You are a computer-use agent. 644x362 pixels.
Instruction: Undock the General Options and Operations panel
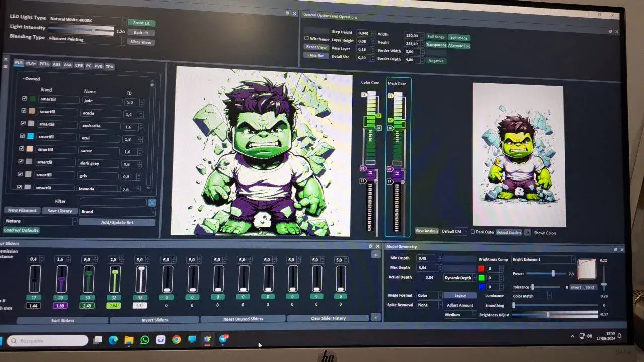coord(610,31)
